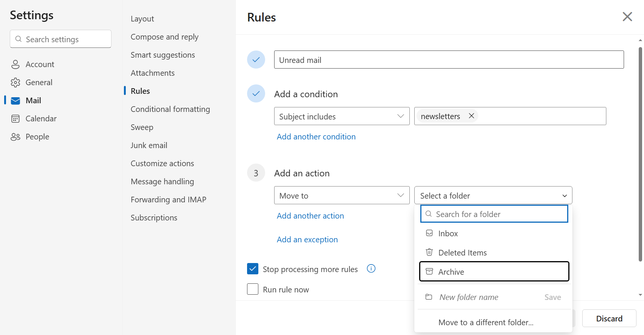Click the Account person icon

[x=15, y=64]
